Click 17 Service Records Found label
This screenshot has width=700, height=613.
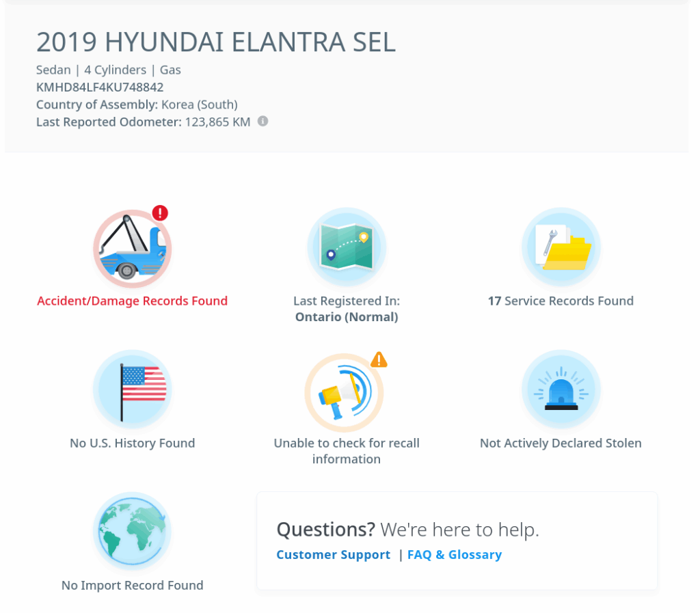561,301
